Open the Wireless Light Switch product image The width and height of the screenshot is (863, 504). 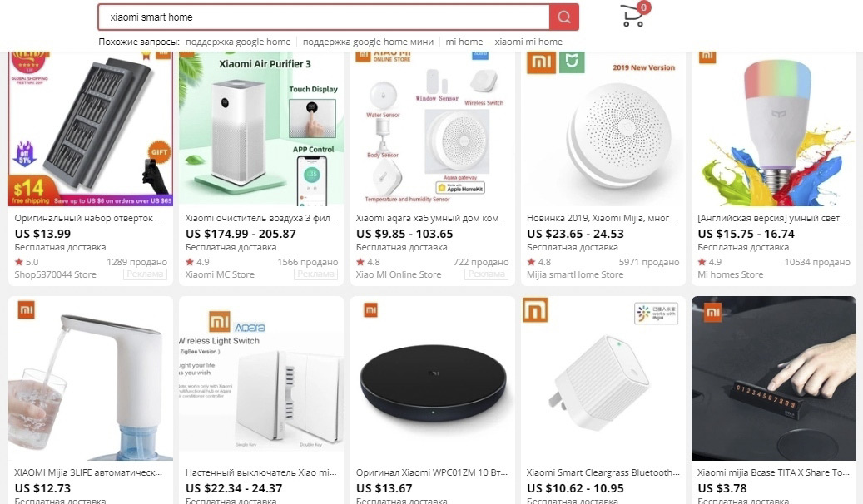pos(261,378)
